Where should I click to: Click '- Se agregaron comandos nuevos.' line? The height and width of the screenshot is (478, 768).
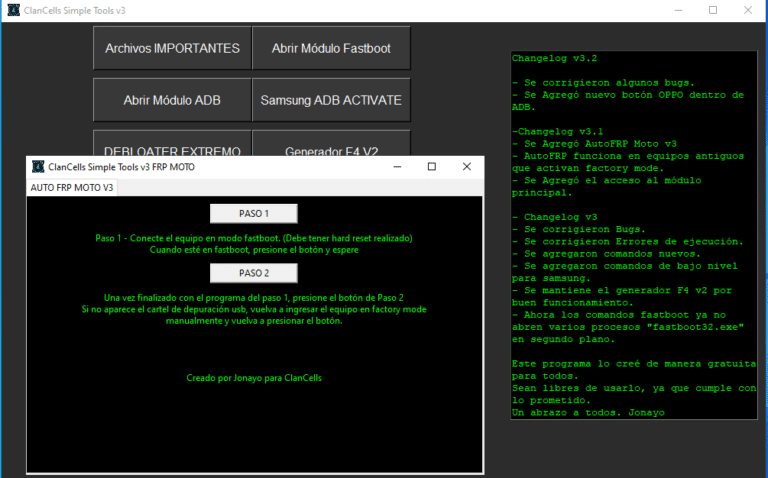pos(606,254)
